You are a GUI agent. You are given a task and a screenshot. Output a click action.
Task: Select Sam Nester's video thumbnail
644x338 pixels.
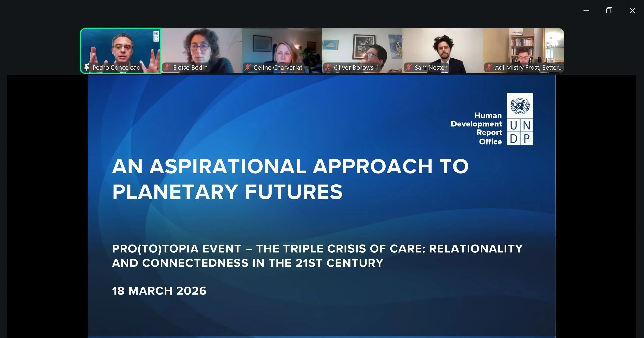[443, 51]
